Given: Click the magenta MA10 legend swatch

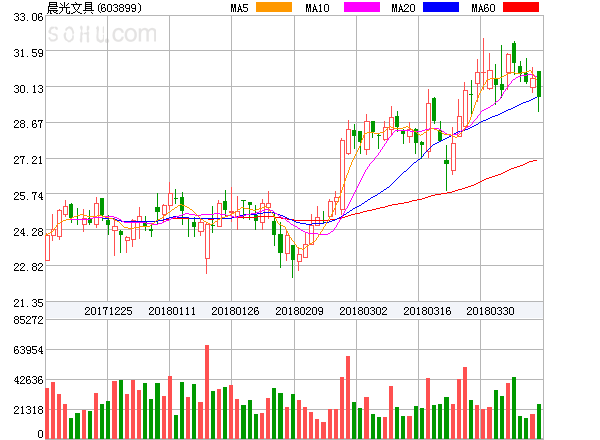Looking at the screenshot, I should [362, 7].
